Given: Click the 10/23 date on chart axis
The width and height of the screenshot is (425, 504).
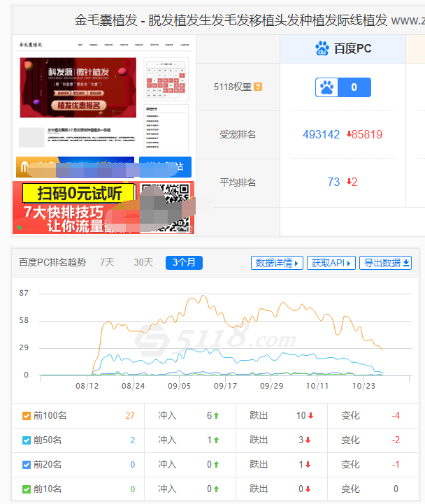Looking at the screenshot, I should click(x=363, y=386).
